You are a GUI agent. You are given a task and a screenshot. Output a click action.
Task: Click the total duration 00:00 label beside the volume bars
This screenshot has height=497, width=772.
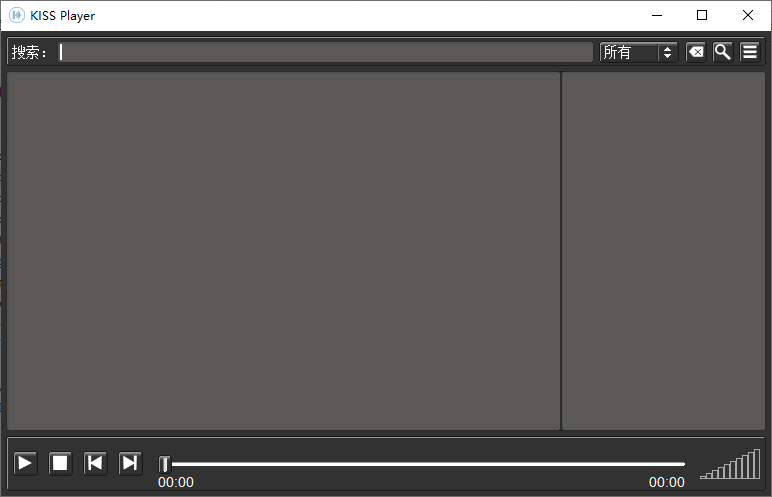pos(667,482)
